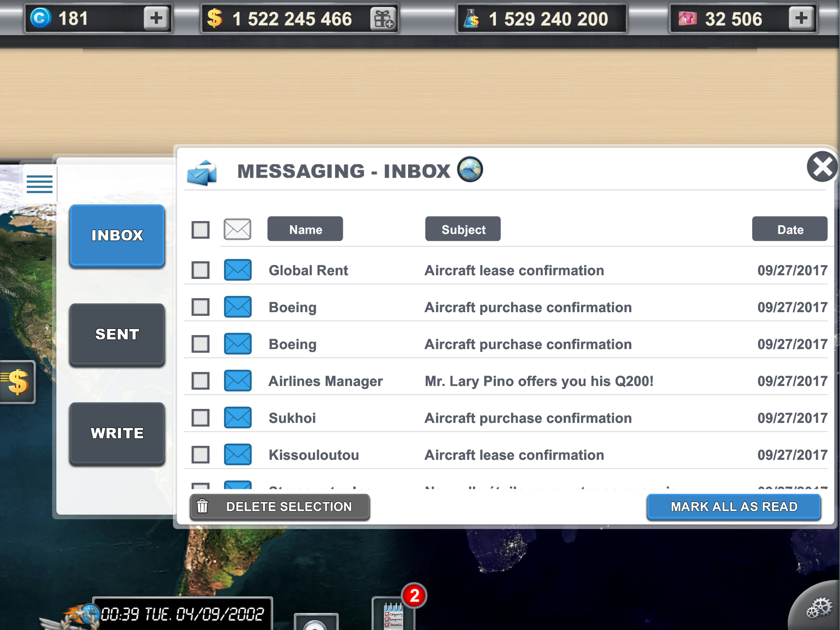Close the messaging window
The width and height of the screenshot is (840, 630).
(x=822, y=167)
